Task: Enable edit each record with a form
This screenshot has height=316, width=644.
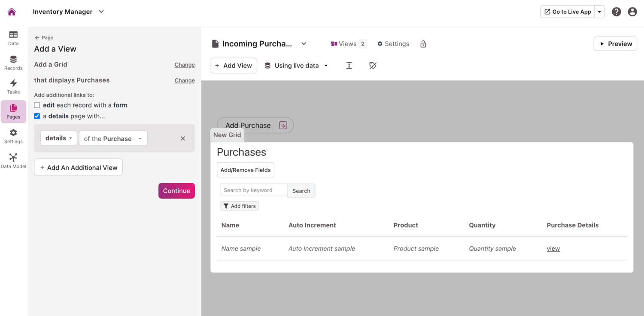Action: [37, 105]
